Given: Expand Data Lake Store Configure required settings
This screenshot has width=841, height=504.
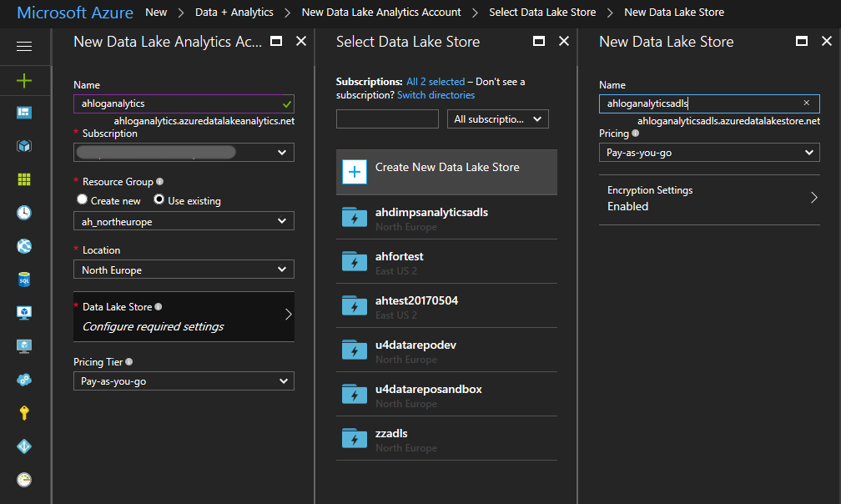Looking at the screenshot, I should [184, 316].
